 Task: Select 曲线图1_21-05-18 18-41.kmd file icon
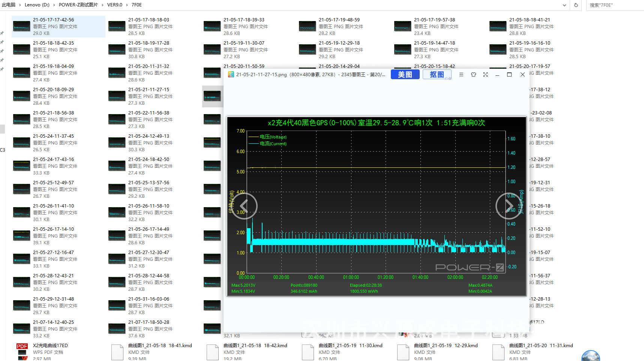pyautogui.click(x=117, y=352)
